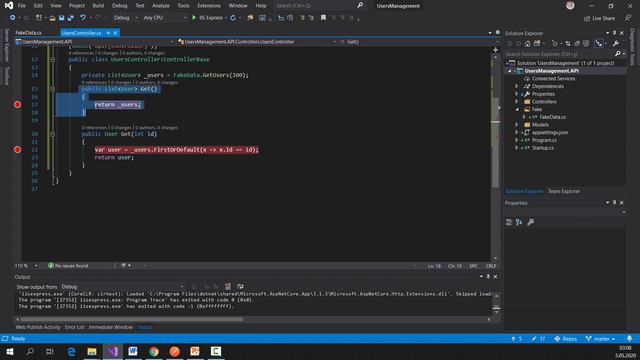This screenshot has height=360, width=640.
Task: Toggle pin on Output panel
Action: click(488, 277)
